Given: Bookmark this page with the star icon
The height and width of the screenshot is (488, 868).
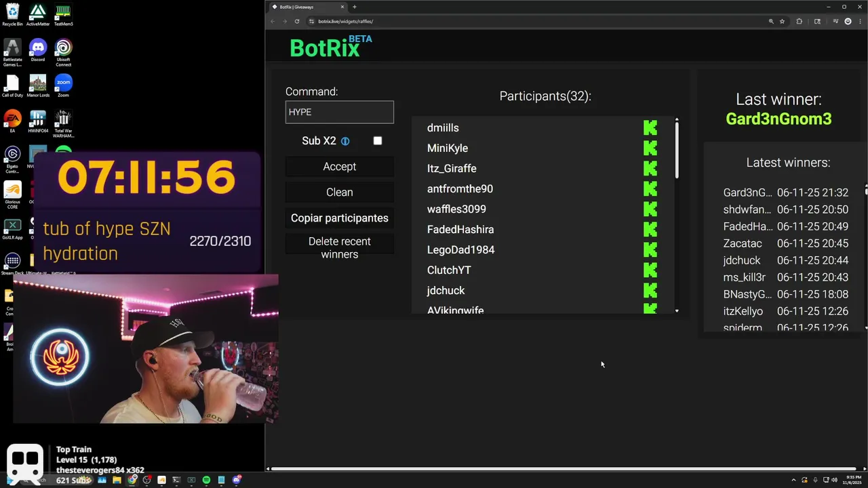Looking at the screenshot, I should pos(782,21).
